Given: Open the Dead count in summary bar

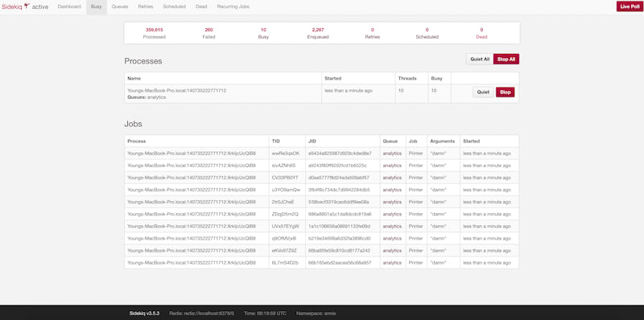Looking at the screenshot, I should pos(481,33).
